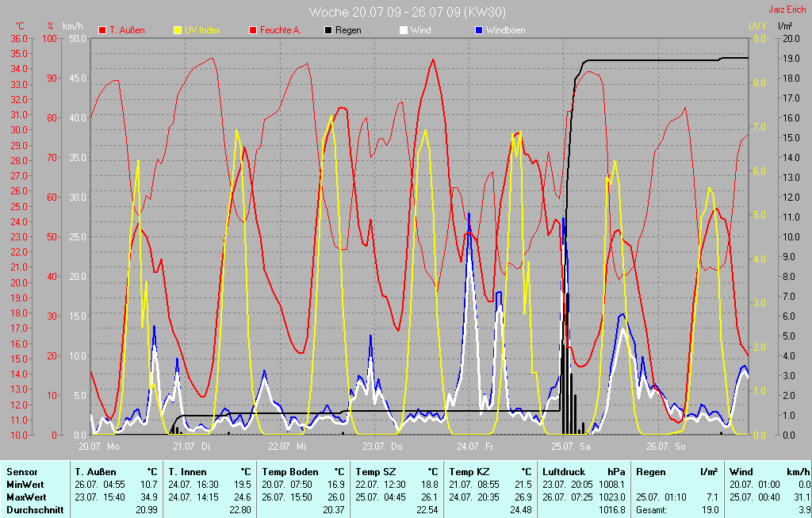Screen dimensions: 812x518
Task: Click the T. Außen average value 20.99
Action: coord(147,510)
